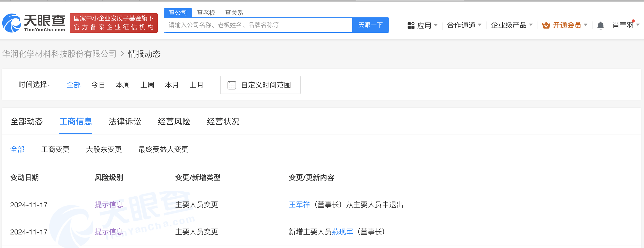The height and width of the screenshot is (248, 644).
Task: Click the 变更/更新内容 column header
Action: click(312, 177)
